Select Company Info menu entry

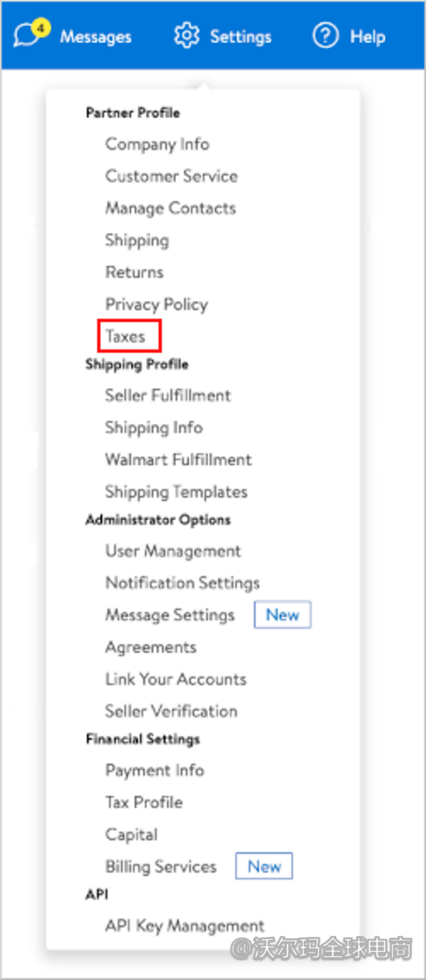tap(157, 144)
